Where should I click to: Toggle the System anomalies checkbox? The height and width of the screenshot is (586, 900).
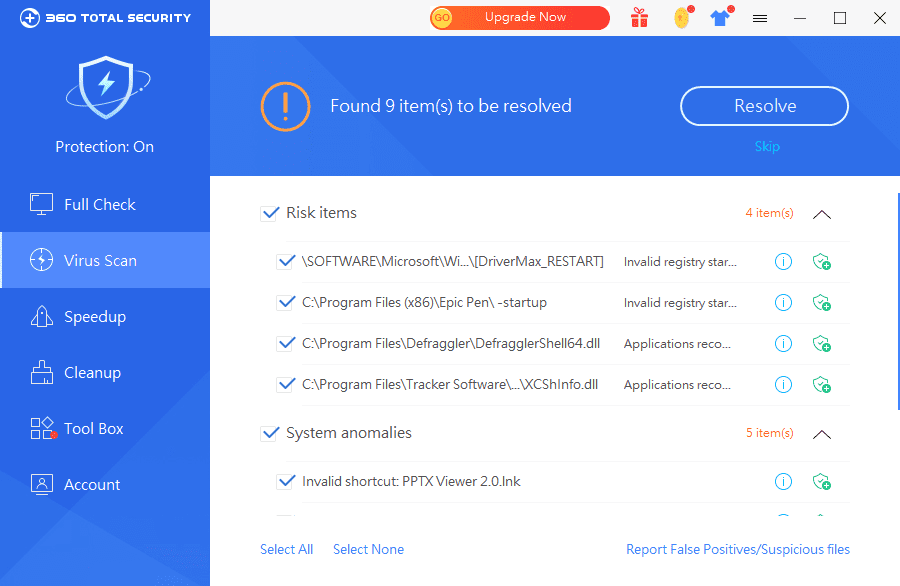tap(270, 433)
